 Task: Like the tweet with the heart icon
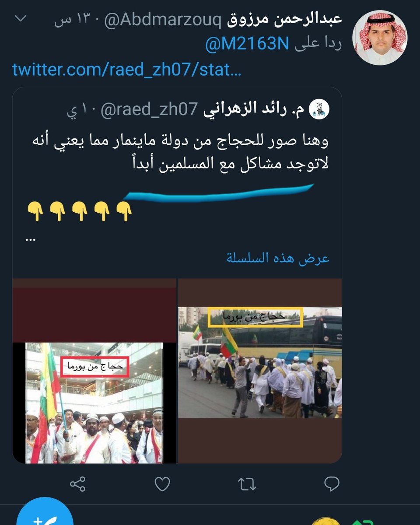pyautogui.click(x=161, y=484)
